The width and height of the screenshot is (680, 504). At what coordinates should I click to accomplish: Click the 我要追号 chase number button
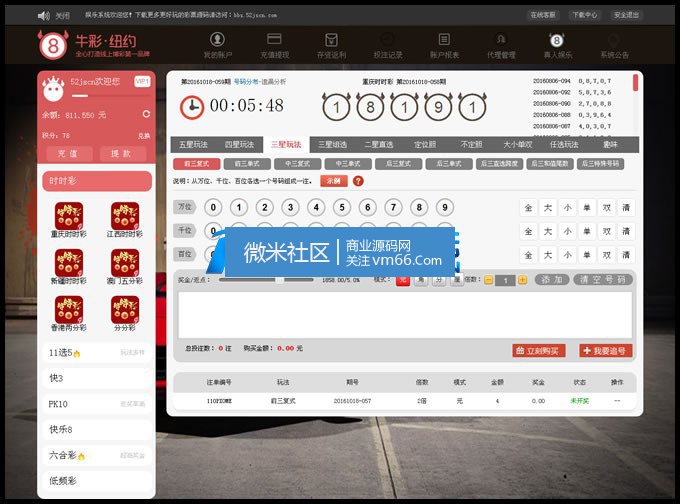(x=605, y=350)
